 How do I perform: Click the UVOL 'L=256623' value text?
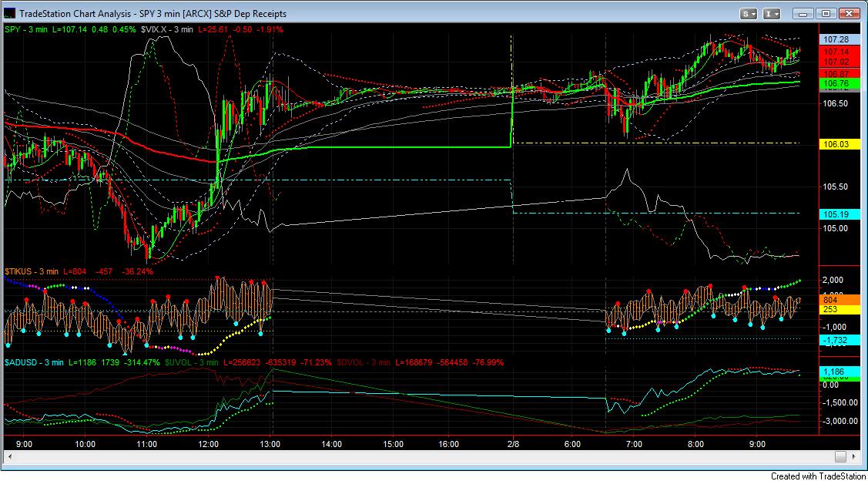241,362
